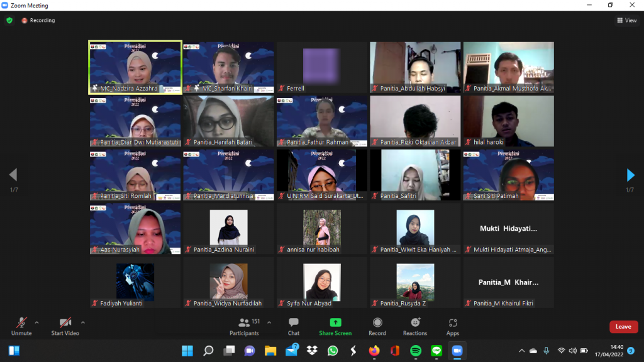Open Spotify from the taskbar
The height and width of the screenshot is (362, 644).
pos(415,350)
